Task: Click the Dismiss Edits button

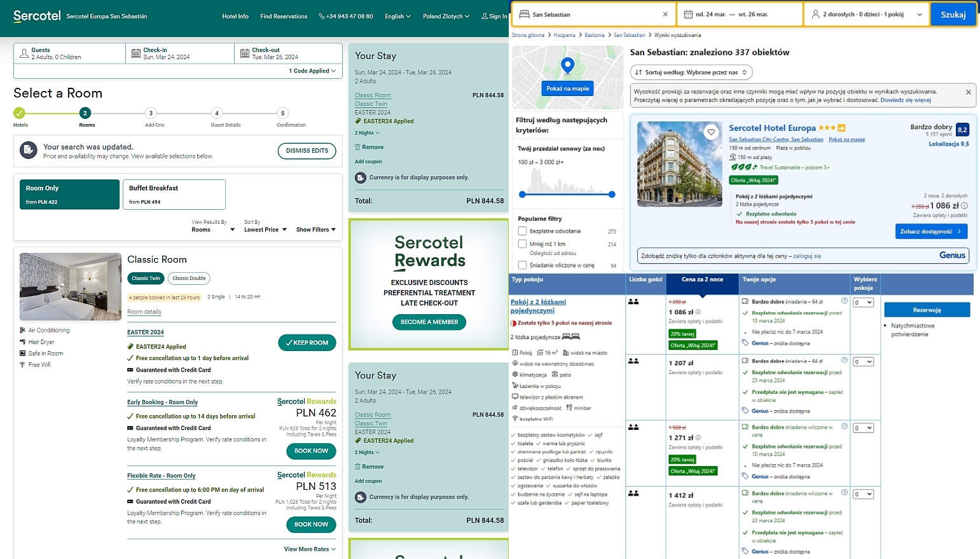Action: pyautogui.click(x=307, y=151)
